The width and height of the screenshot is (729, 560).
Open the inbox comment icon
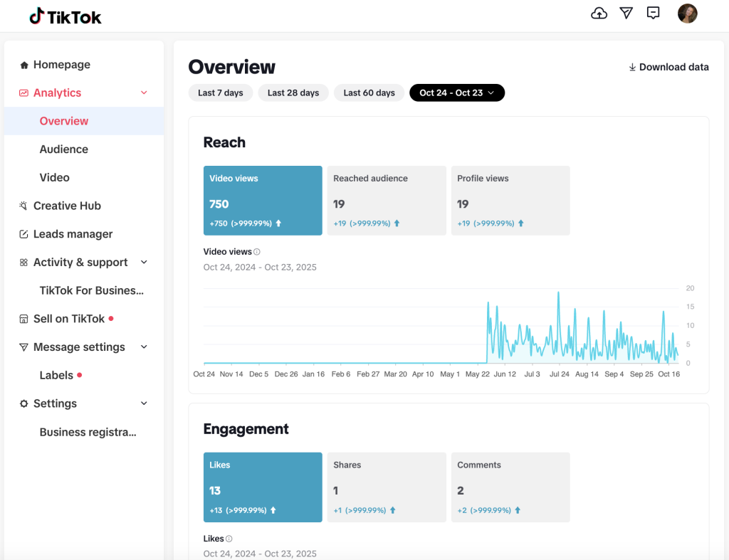click(x=653, y=13)
